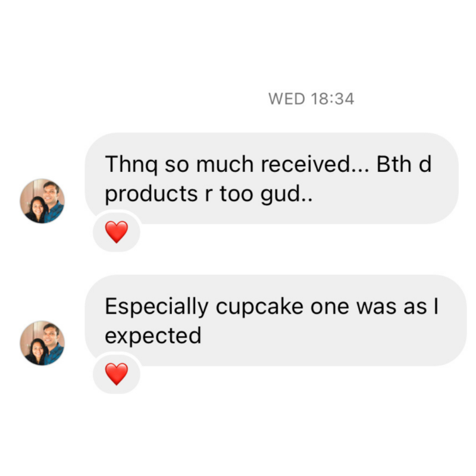The image size is (476, 476).
Task: Click the WED 18:34 timestamp
Action: [311, 99]
